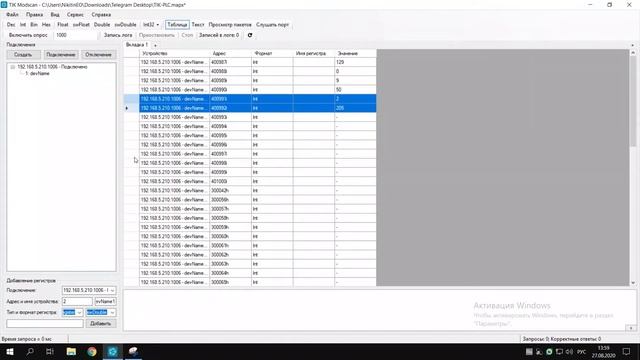Viewport: 640px width, 360px height.
Task: Click the Отключение disconnect button
Action: (98, 55)
